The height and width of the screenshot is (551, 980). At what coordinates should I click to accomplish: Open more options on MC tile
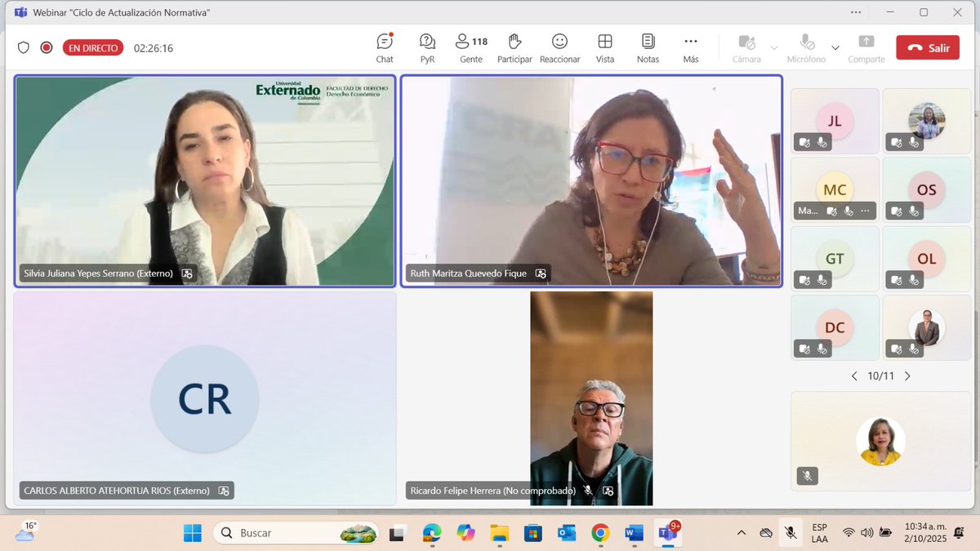865,211
